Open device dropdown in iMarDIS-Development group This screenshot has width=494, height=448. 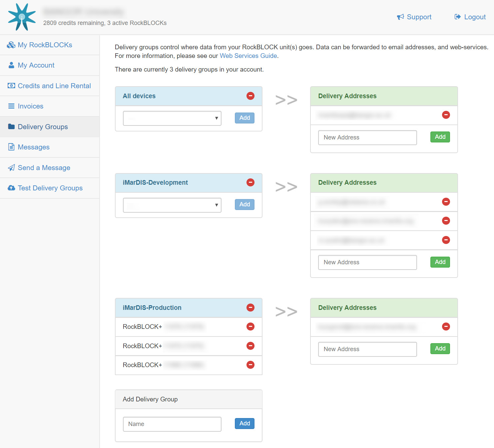click(172, 205)
